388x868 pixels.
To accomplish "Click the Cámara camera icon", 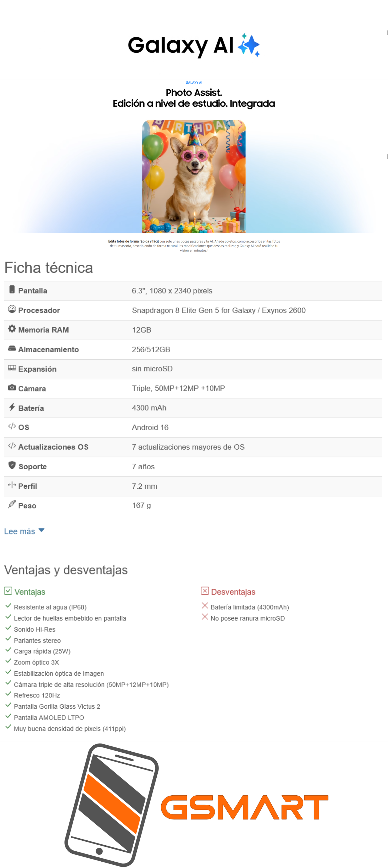I will [x=12, y=387].
